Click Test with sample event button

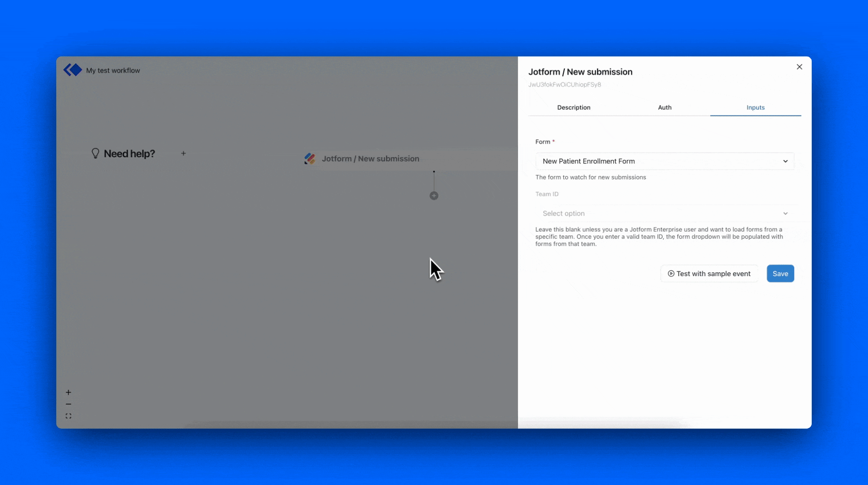(709, 273)
